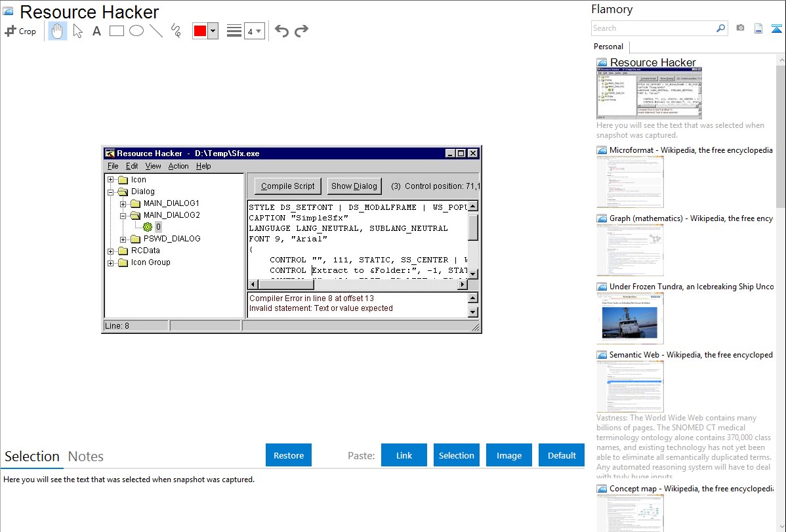Click the open Dialog folder icon
786x532 pixels.
123,192
